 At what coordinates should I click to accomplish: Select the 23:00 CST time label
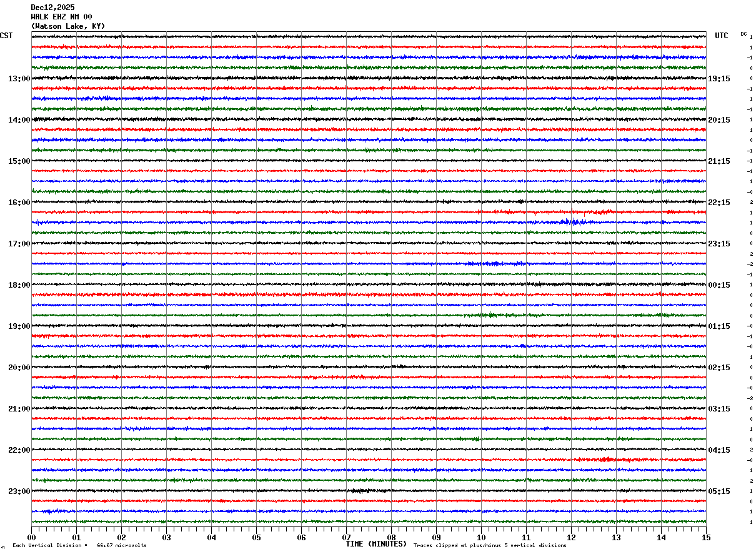tap(19, 491)
